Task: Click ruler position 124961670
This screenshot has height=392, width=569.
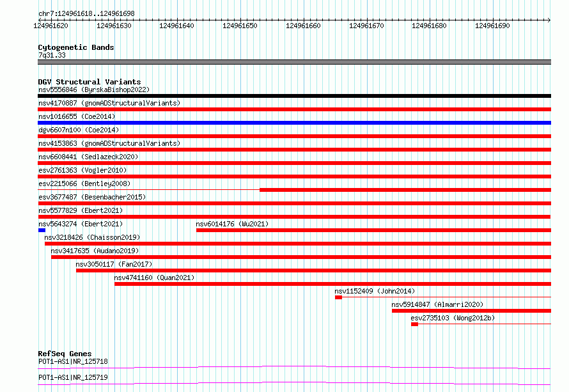Action: pos(366,26)
